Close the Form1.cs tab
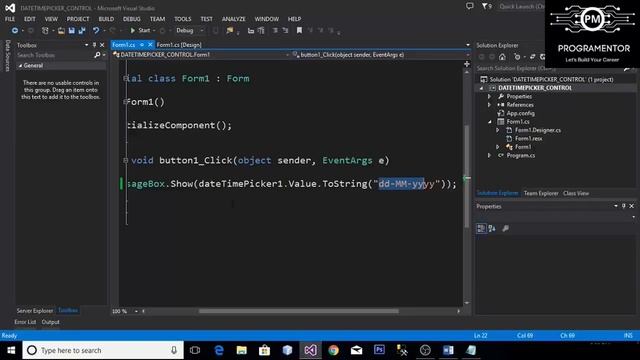This screenshot has width=640, height=360. (x=150, y=45)
